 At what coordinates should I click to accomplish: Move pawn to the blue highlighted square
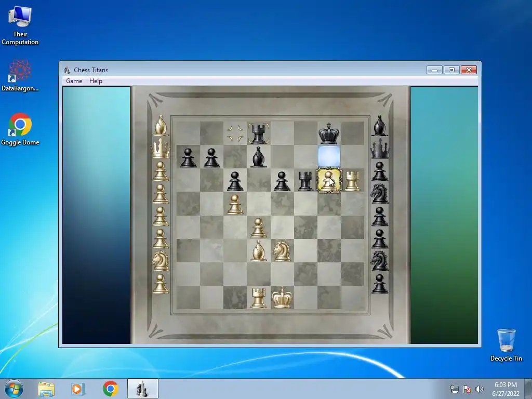(x=329, y=157)
